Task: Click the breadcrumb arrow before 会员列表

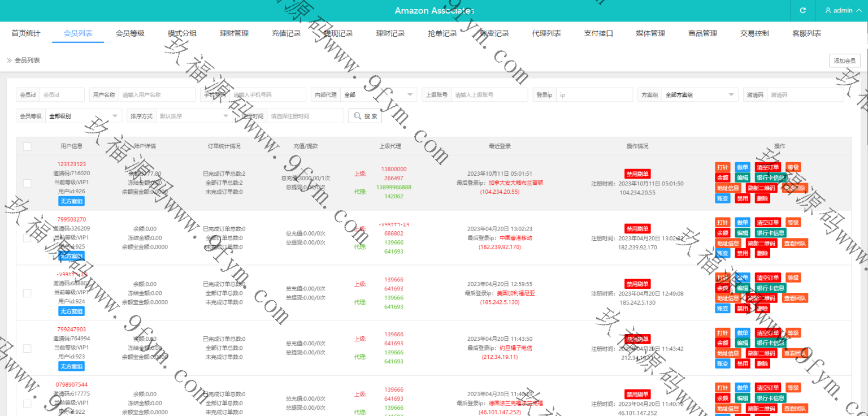Action: [x=9, y=60]
